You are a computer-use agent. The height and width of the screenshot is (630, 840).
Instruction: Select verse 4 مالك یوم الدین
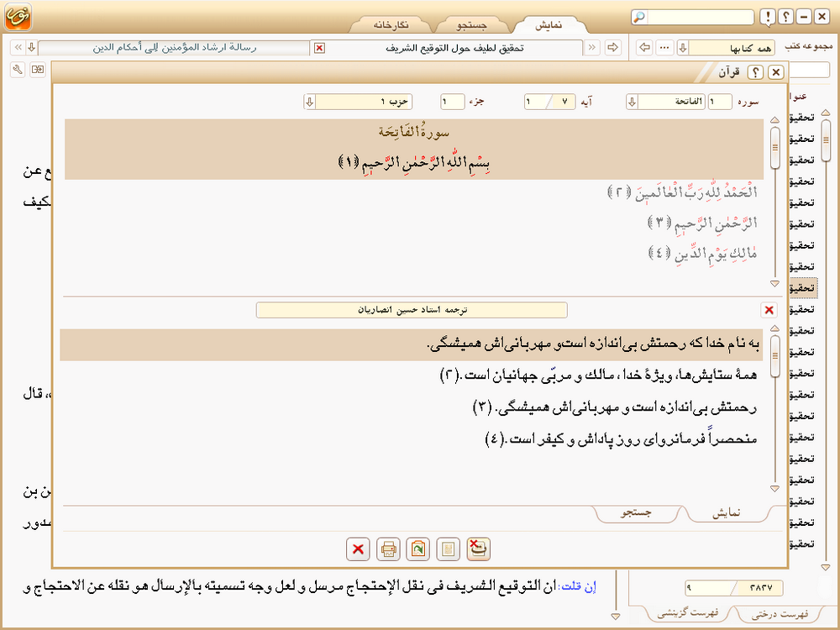click(703, 253)
